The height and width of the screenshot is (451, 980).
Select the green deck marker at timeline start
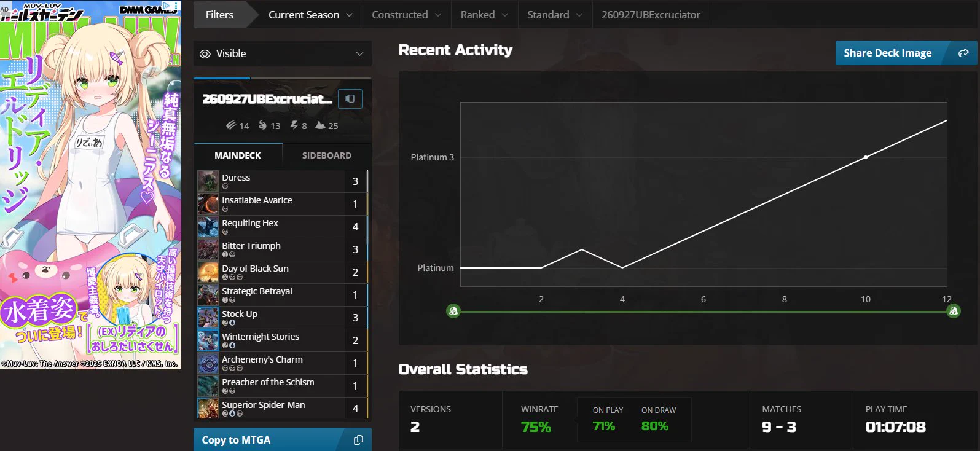453,311
